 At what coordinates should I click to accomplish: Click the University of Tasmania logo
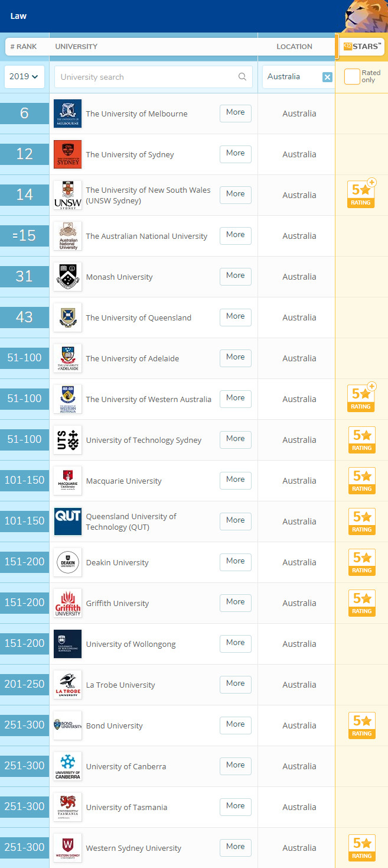click(68, 807)
